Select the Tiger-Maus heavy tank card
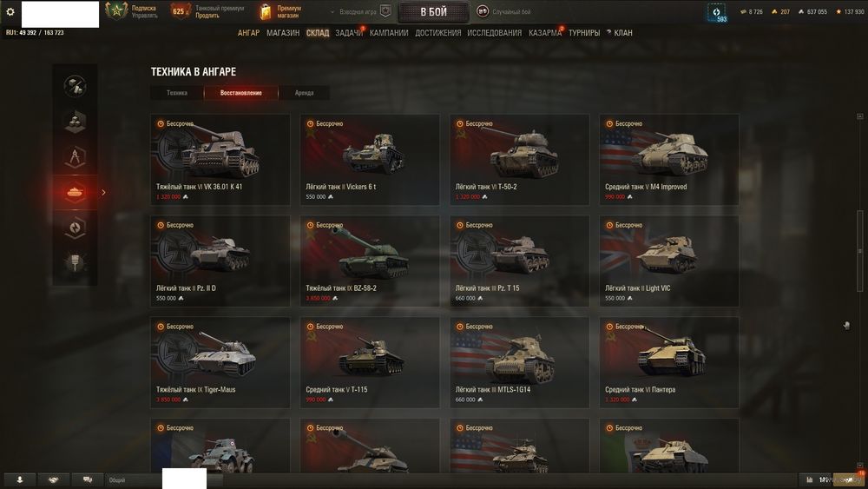 coord(220,362)
